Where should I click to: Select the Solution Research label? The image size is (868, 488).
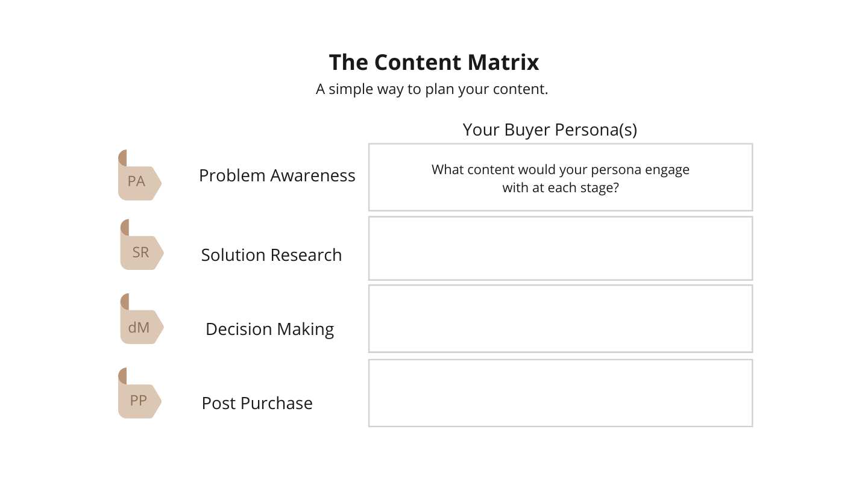271,255
